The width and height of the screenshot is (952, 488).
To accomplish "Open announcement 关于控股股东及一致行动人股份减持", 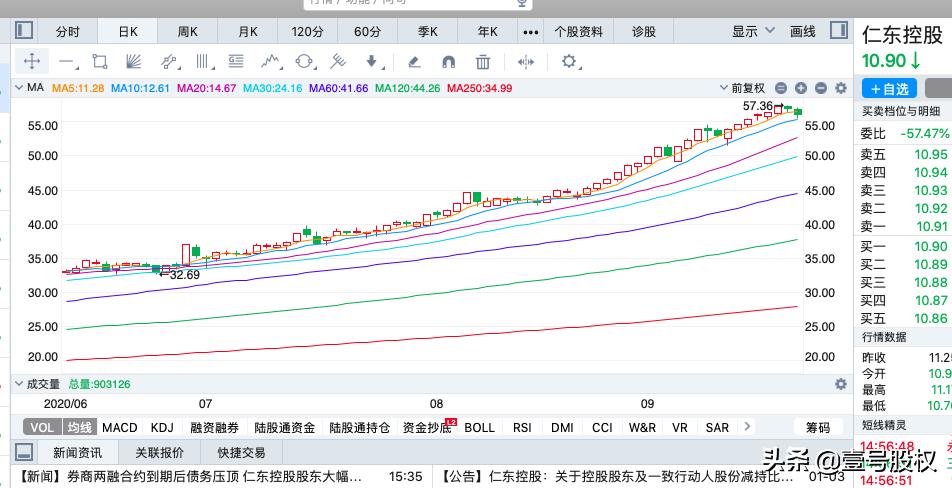I will pos(616,476).
